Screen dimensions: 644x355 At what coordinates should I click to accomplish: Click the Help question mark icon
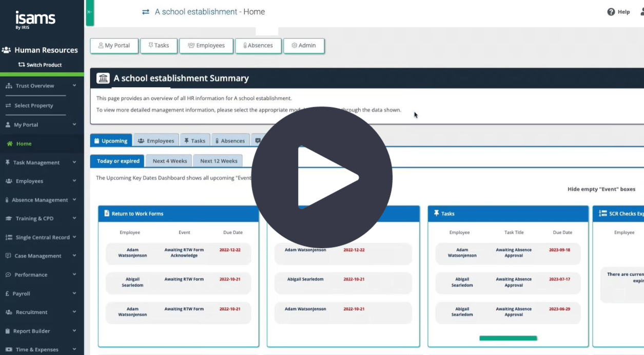coord(611,12)
